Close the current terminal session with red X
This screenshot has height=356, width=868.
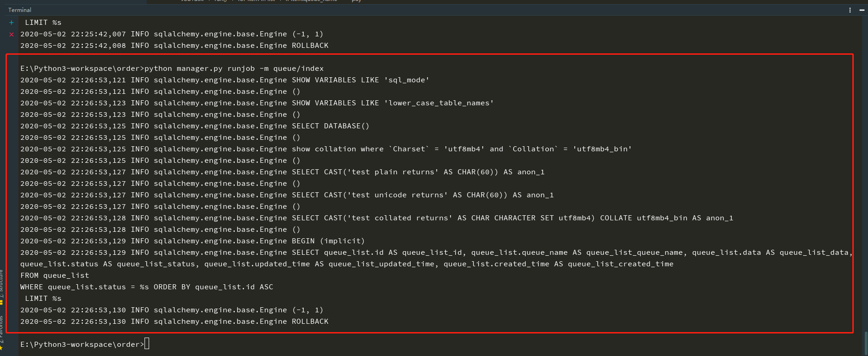tap(12, 34)
